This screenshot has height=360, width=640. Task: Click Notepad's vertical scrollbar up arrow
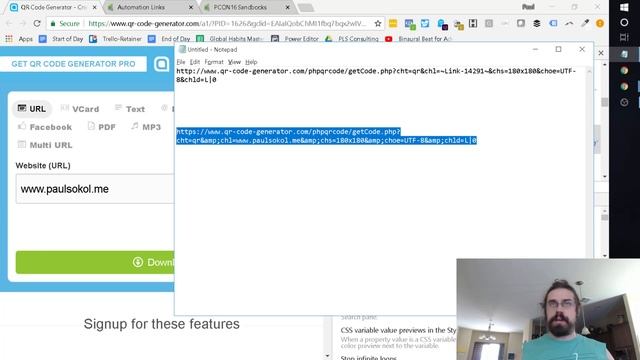tap(589, 71)
